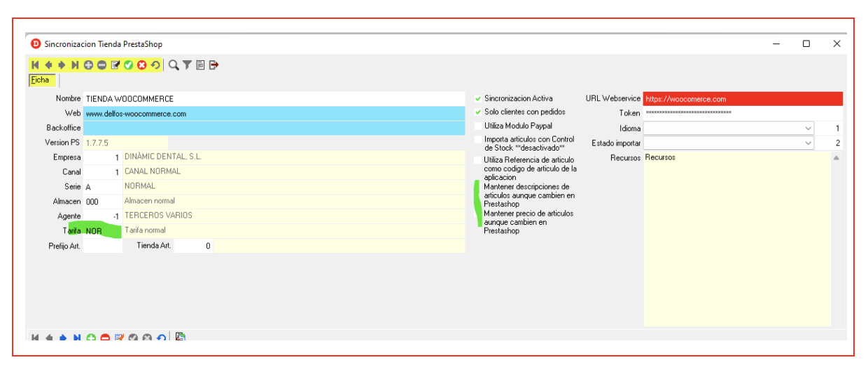Remove row with red minus bottom toolbar
This screenshot has width=868, height=367.
point(105,337)
